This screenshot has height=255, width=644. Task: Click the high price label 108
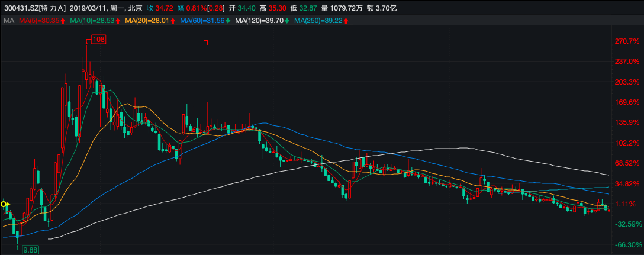(98, 40)
